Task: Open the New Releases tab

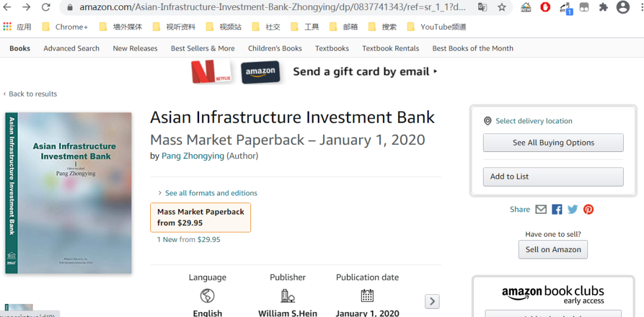Action: (135, 48)
